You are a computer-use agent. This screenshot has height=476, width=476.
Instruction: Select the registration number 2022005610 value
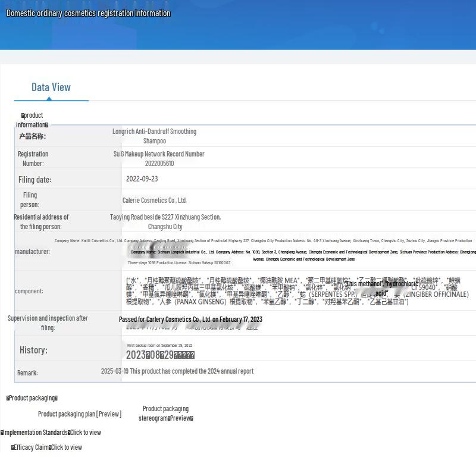(x=159, y=164)
